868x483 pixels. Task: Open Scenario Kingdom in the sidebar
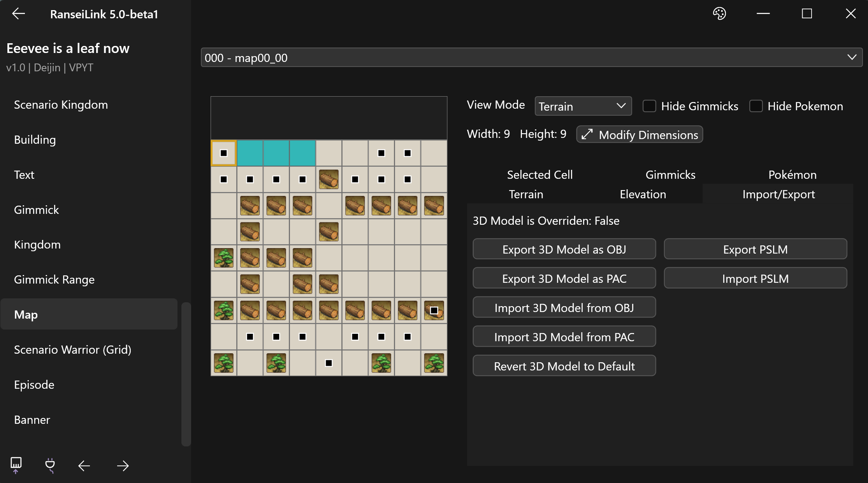[61, 105]
